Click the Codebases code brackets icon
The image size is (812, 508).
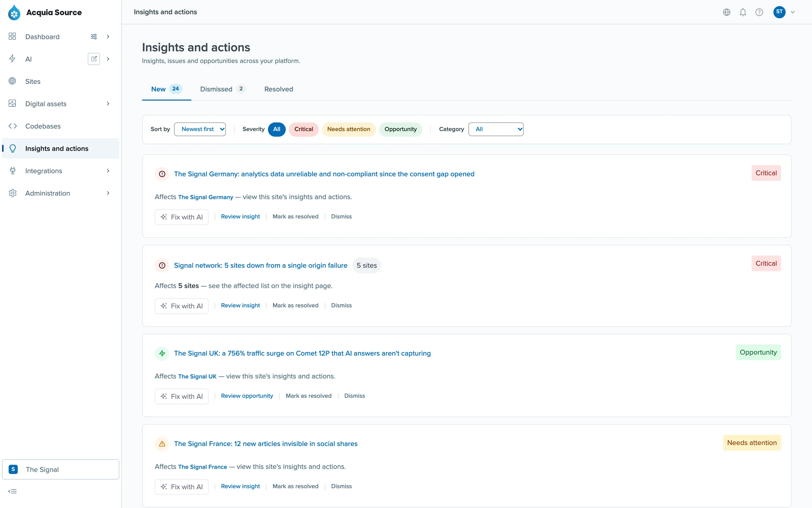tap(13, 126)
